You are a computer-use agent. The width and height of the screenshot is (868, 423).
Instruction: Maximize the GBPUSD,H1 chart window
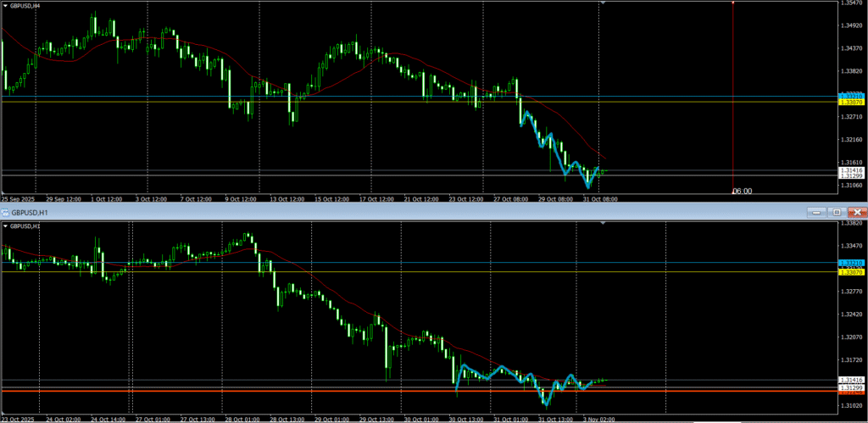(836, 211)
